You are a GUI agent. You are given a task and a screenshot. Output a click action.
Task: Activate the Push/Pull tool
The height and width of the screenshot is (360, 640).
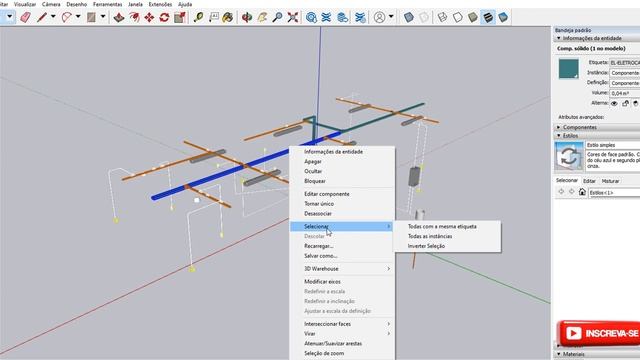click(119, 17)
